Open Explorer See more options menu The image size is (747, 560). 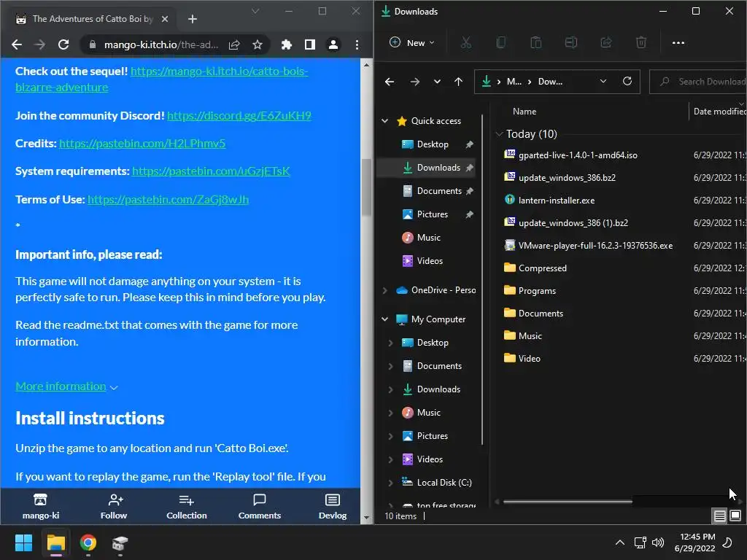pos(678,42)
